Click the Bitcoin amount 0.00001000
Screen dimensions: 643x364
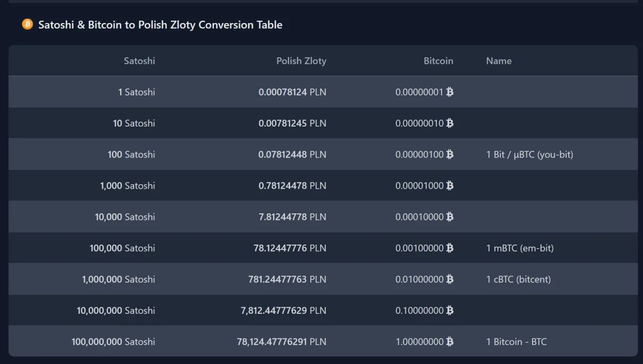click(419, 185)
